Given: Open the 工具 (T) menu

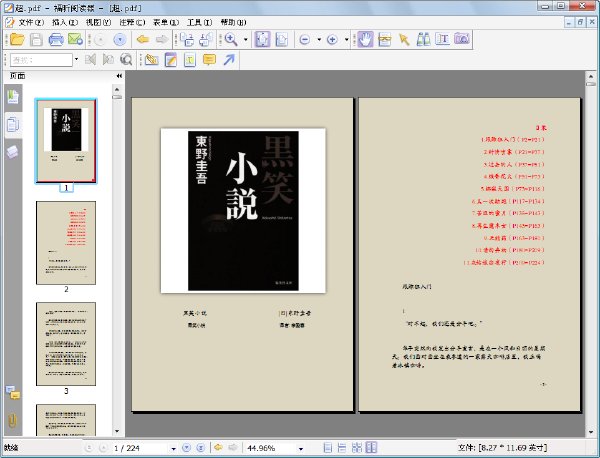Looking at the screenshot, I should coord(199,23).
